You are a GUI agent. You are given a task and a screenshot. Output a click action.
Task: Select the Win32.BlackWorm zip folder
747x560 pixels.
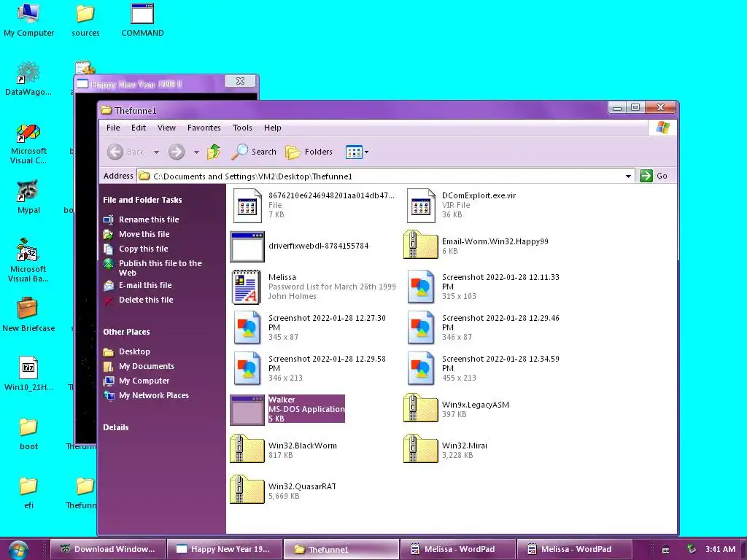(247, 449)
